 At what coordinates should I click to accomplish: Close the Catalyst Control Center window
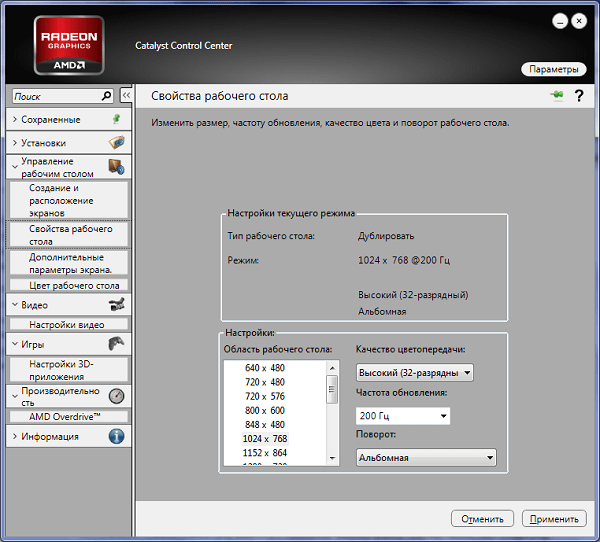tap(579, 21)
